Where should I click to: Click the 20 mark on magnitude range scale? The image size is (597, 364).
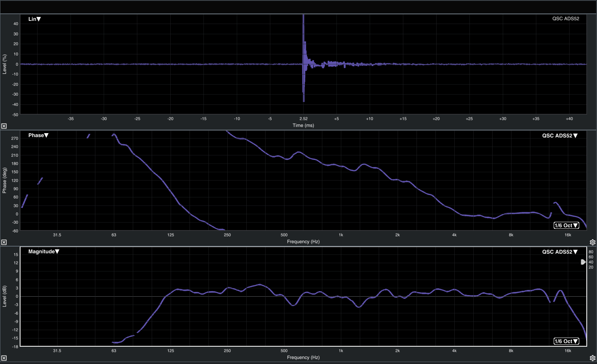[591, 267]
